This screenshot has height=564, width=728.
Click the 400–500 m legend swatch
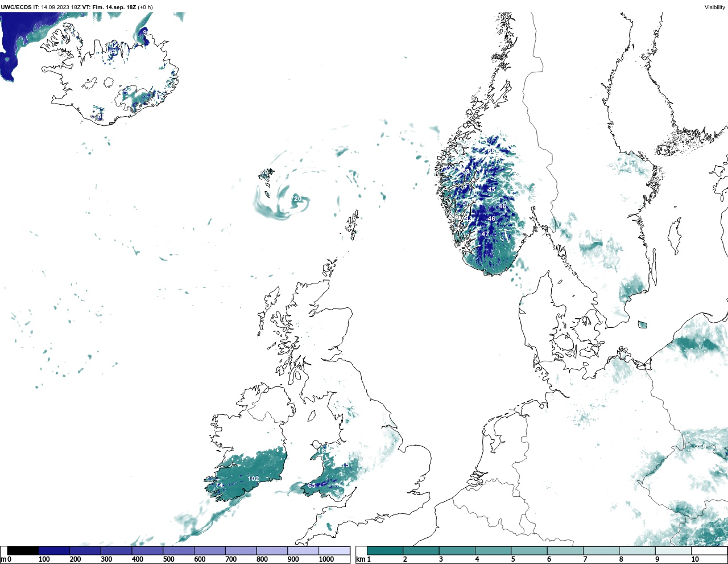[147, 550]
